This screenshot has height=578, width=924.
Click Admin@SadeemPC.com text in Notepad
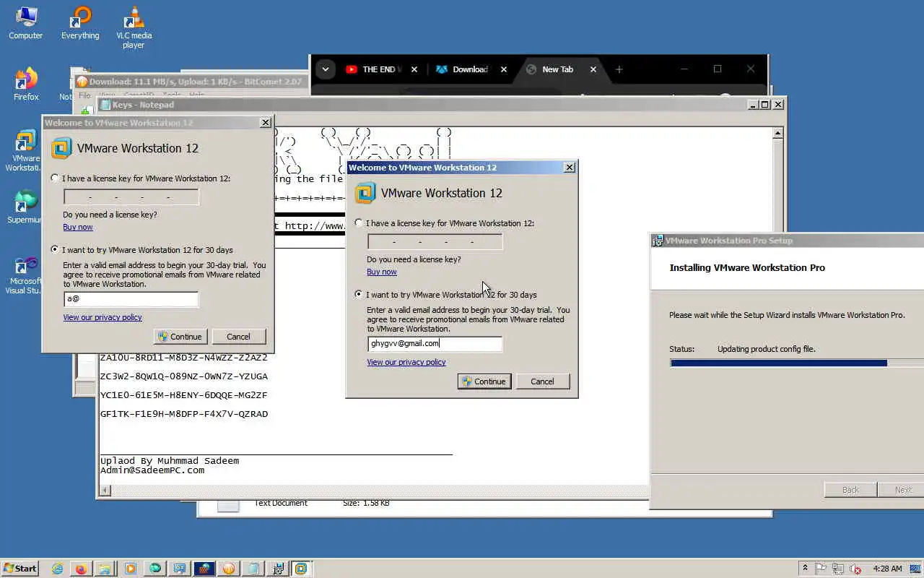click(152, 470)
